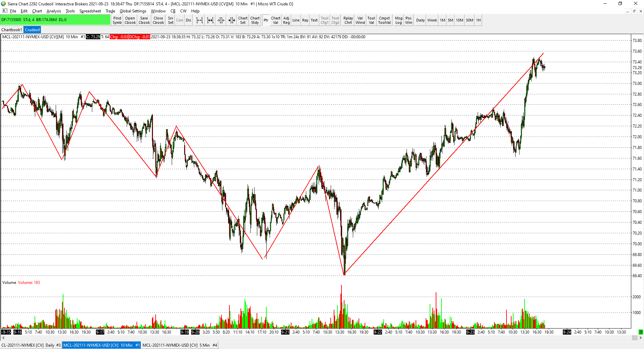
Task: Select the Line drawing tool
Action: [296, 20]
